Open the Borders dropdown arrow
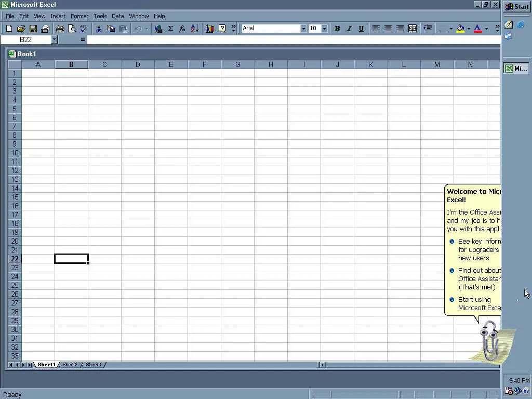This screenshot has width=532, height=399. click(x=451, y=29)
